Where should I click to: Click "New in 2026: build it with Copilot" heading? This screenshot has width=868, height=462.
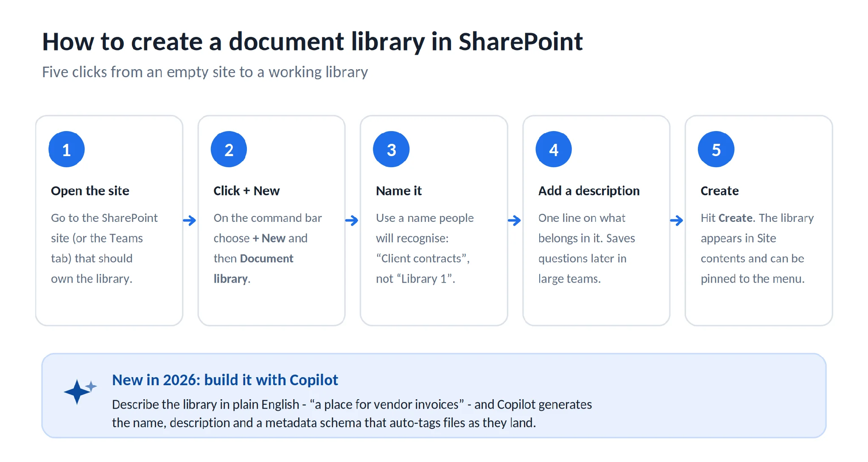225,380
